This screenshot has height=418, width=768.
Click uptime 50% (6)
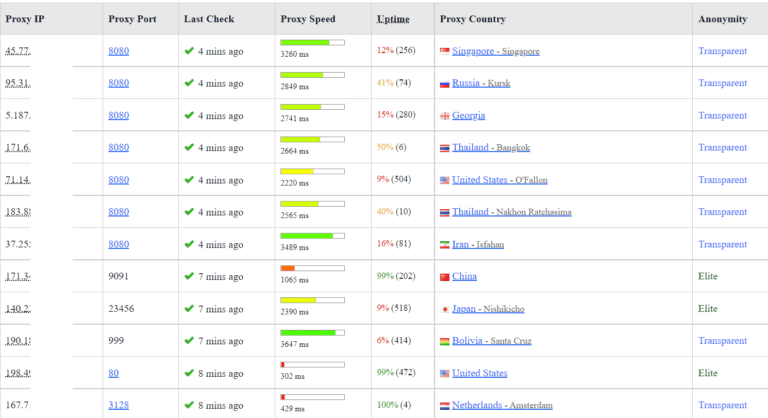point(391,147)
